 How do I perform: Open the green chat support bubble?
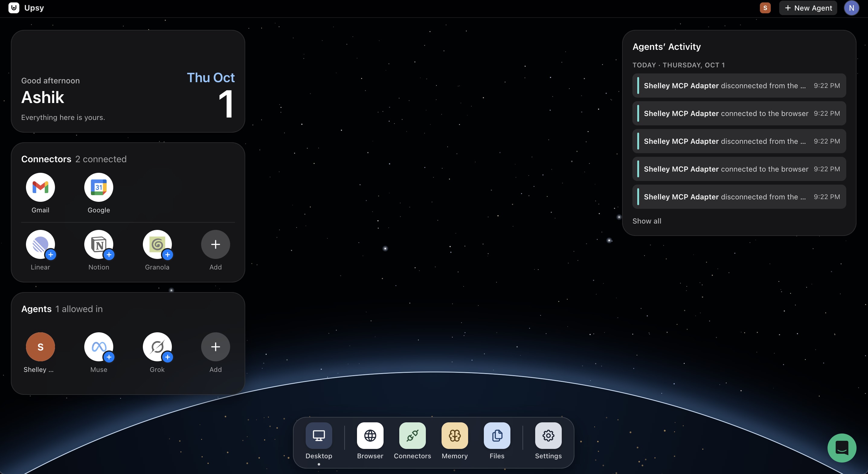(842, 448)
